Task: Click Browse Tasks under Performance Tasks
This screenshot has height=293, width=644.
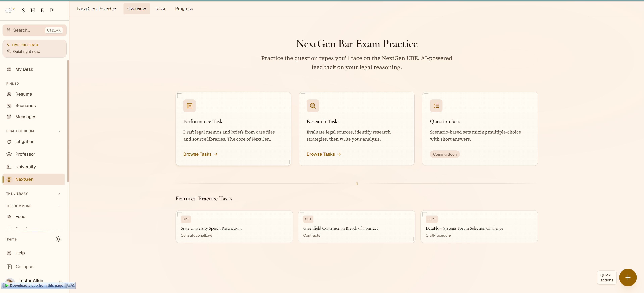Action: click(200, 154)
